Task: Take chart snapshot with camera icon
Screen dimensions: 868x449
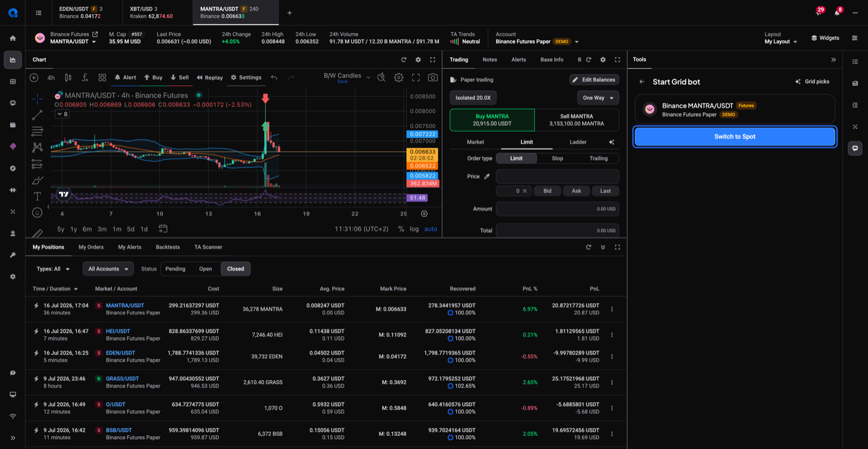Action: [x=433, y=78]
